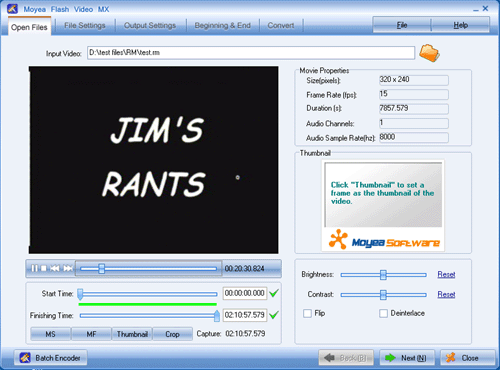Viewport: 500px width, 370px height.
Task: Click the Moyea Software logo
Action: click(383, 240)
